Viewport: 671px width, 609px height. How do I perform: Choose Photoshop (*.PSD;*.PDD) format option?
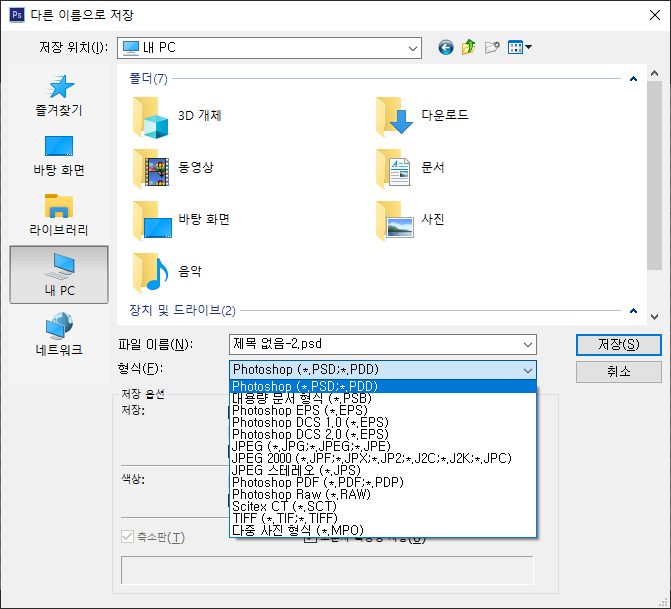tap(383, 386)
